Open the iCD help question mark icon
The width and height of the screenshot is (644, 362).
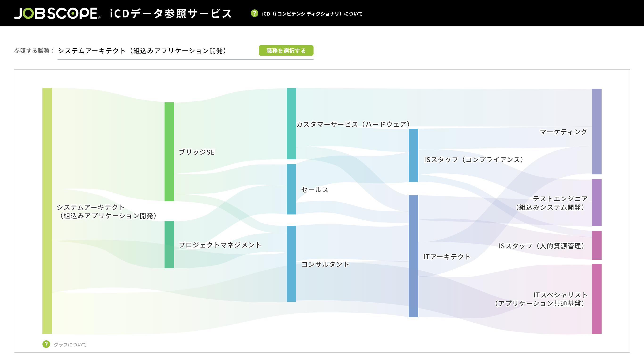(x=254, y=13)
